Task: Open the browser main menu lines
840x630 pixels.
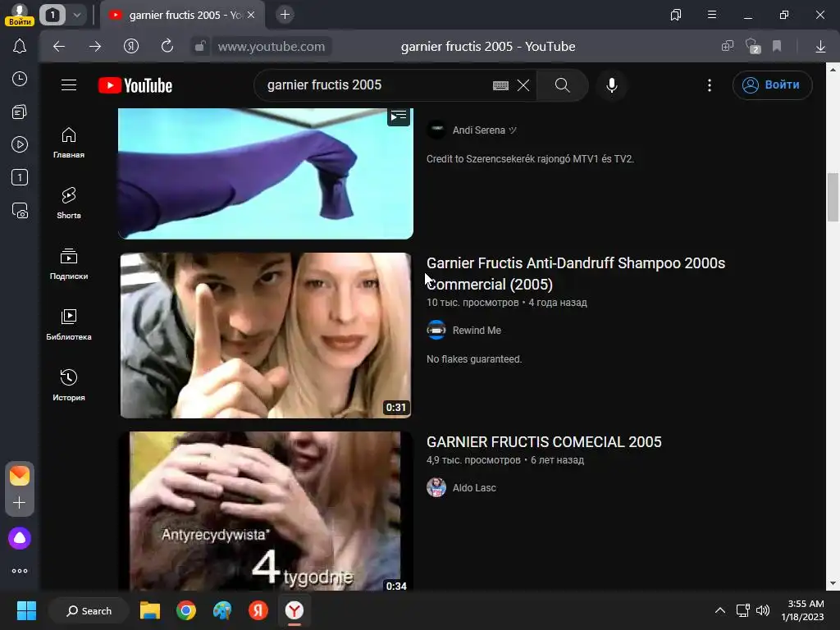Action: [x=712, y=15]
